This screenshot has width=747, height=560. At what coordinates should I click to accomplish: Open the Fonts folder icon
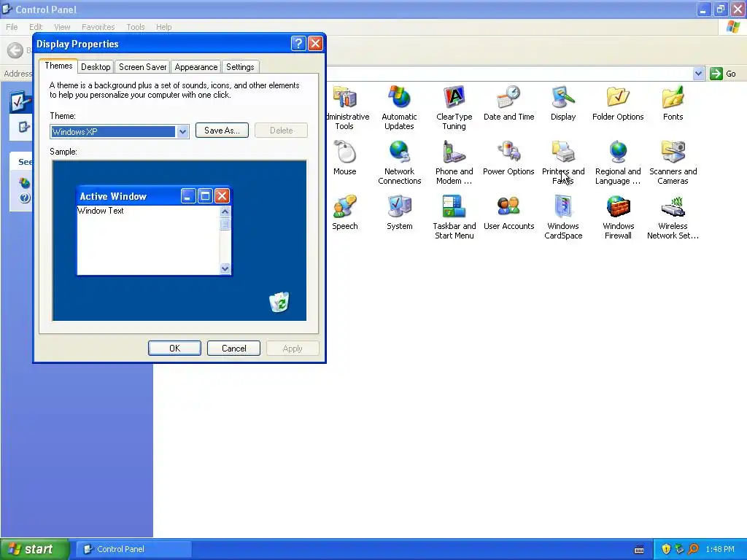tap(673, 98)
